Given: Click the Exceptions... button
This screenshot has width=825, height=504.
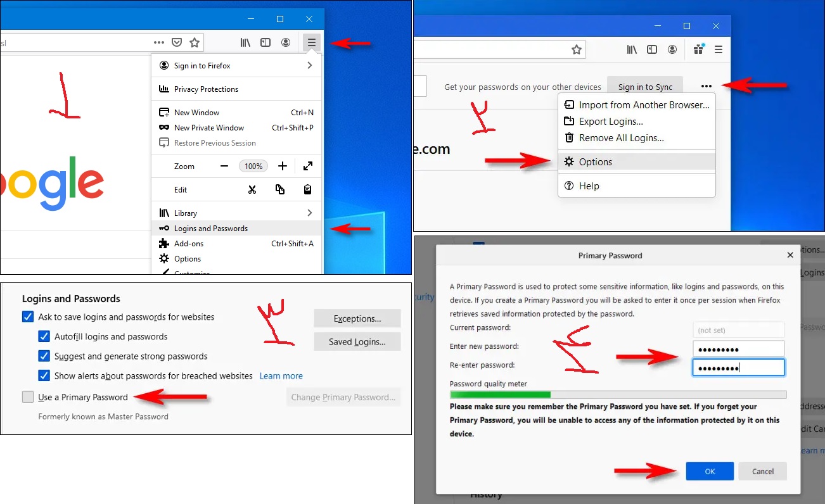Looking at the screenshot, I should coord(357,318).
